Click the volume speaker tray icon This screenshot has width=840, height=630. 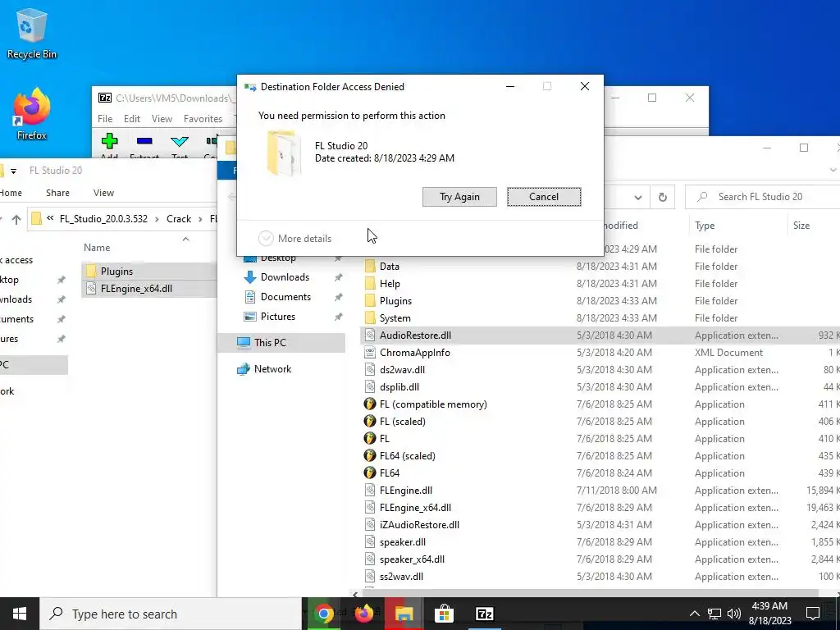click(734, 614)
